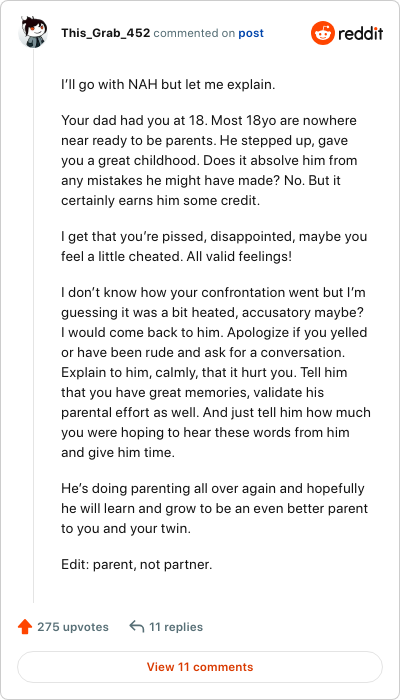Click the "275 upvotes" count

pyautogui.click(x=73, y=627)
